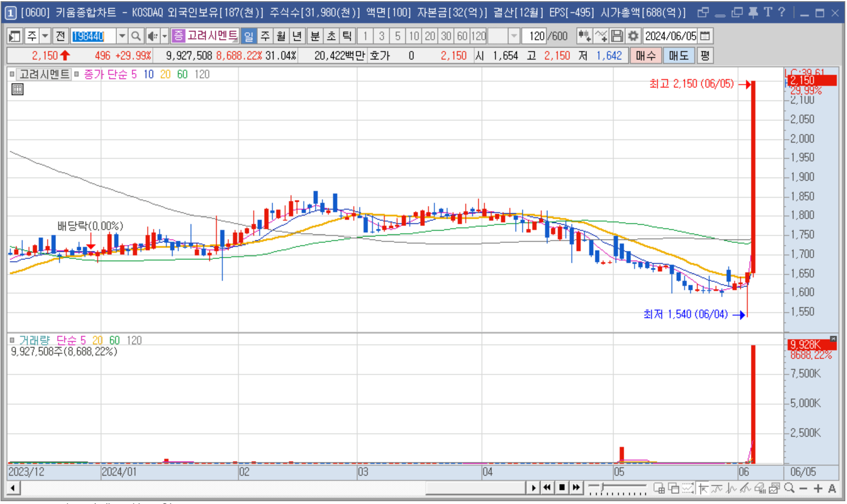Screen dimensions: 847x504
Task: Click the 매도 sell button
Action: (679, 55)
